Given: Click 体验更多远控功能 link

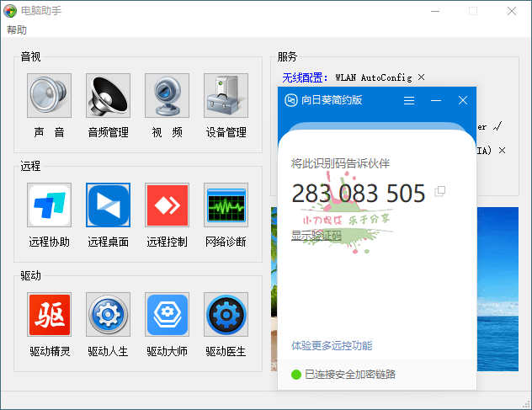Looking at the screenshot, I should [331, 345].
